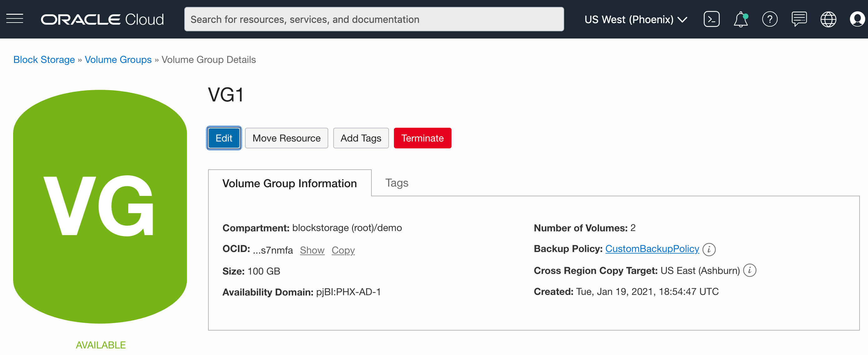Switch to the Tags tab
This screenshot has height=355, width=868.
pyautogui.click(x=396, y=183)
